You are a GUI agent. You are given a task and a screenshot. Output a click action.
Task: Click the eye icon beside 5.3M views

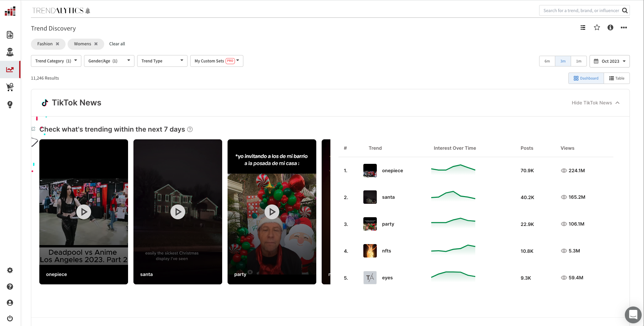point(564,251)
